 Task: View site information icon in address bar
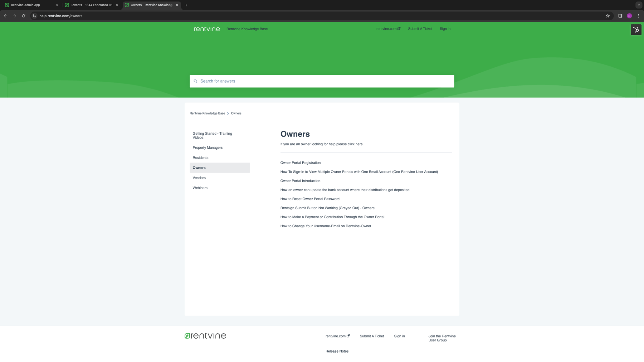(x=35, y=16)
